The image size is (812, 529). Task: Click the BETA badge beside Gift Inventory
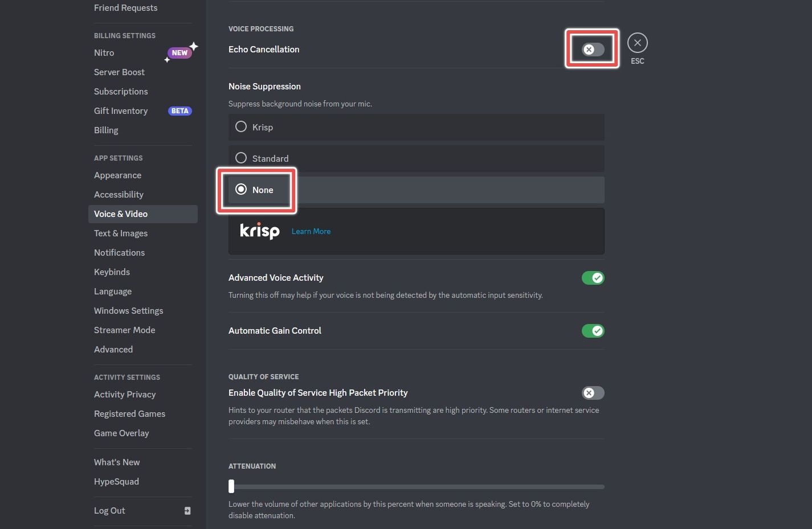coord(180,111)
